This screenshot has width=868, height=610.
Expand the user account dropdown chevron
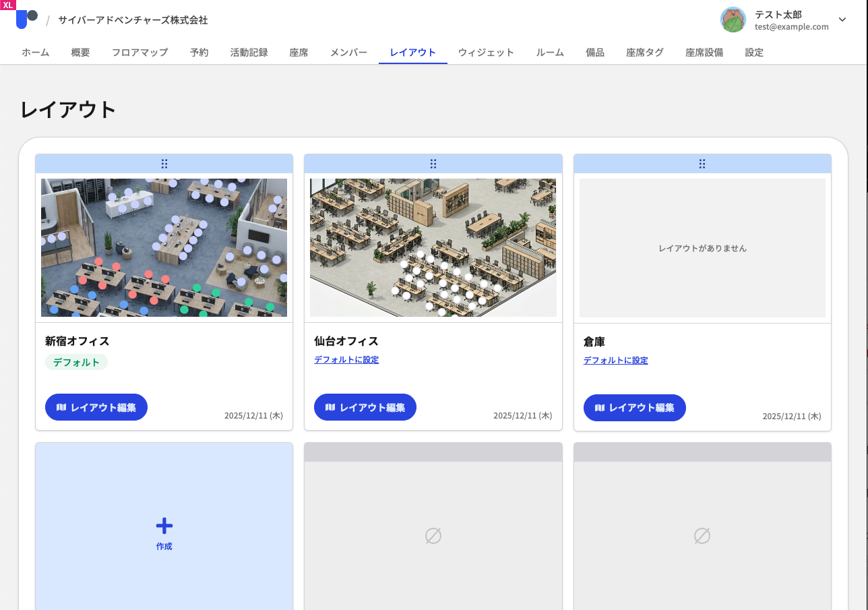pyautogui.click(x=842, y=20)
